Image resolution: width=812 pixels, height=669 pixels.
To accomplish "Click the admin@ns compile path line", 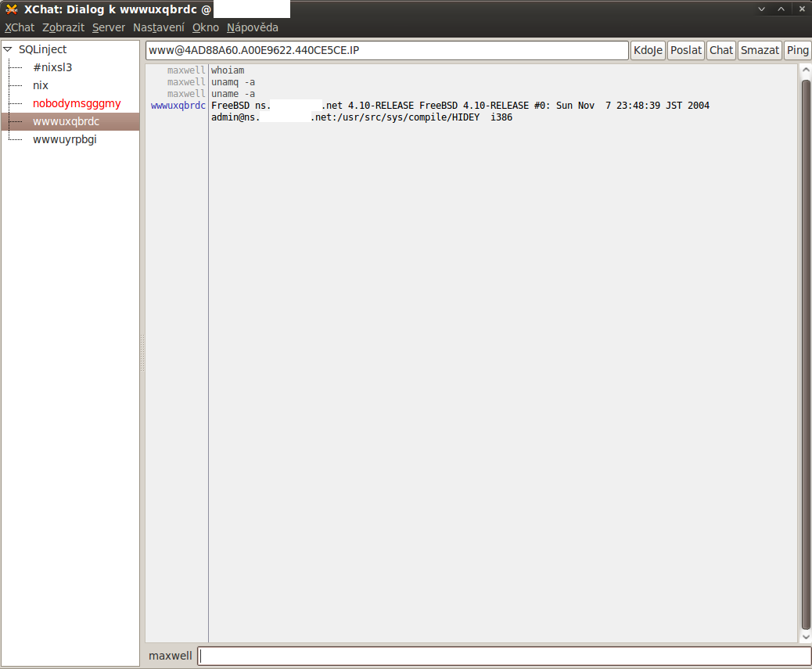I will [361, 117].
